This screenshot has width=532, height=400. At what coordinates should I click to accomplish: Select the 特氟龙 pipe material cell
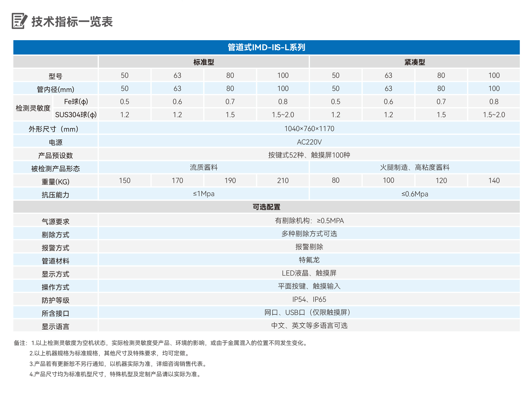coord(309,260)
